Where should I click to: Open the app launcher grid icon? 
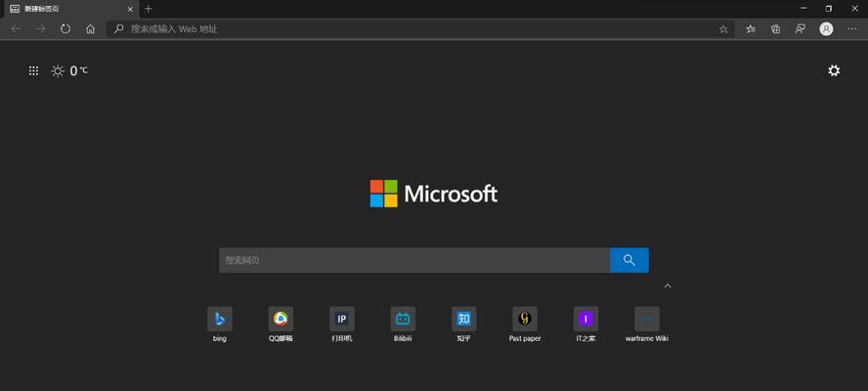[x=33, y=71]
